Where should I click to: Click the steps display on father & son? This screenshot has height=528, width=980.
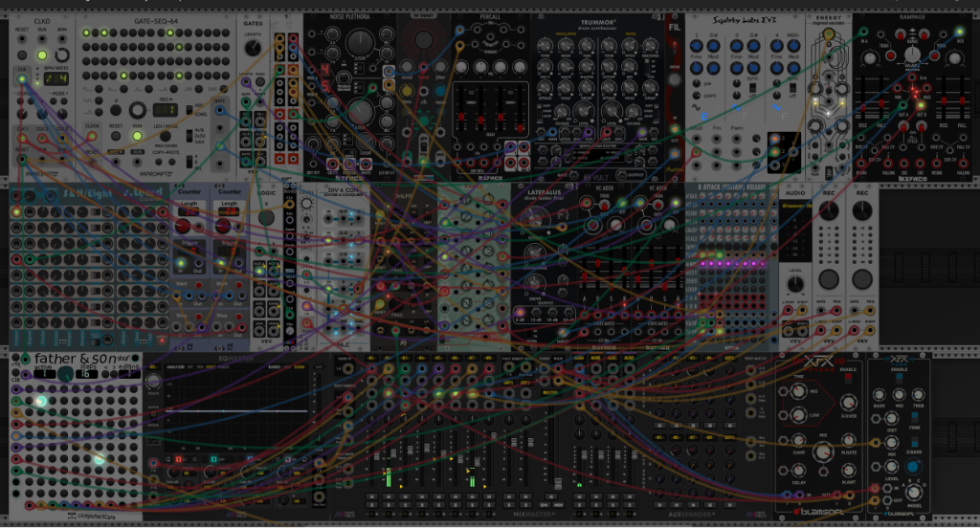[85, 374]
